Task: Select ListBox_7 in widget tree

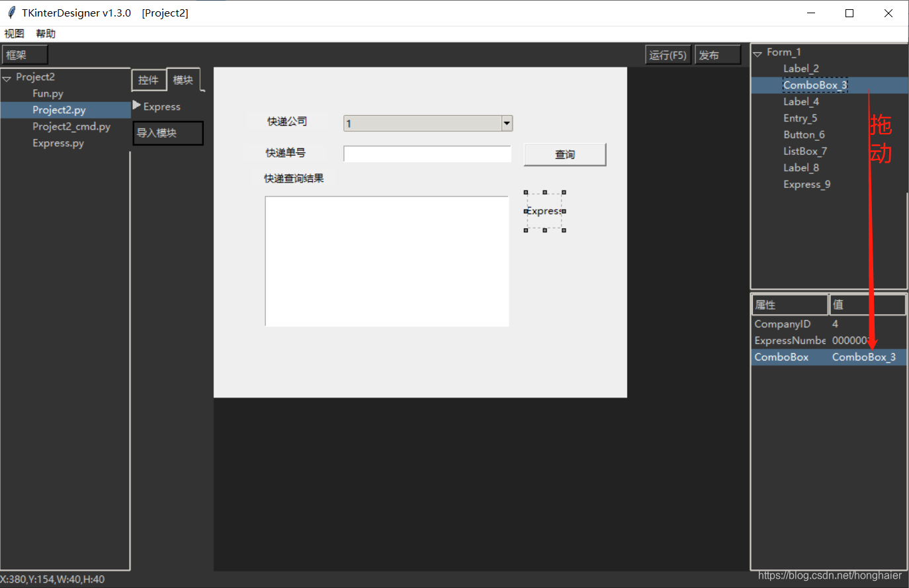Action: point(805,151)
